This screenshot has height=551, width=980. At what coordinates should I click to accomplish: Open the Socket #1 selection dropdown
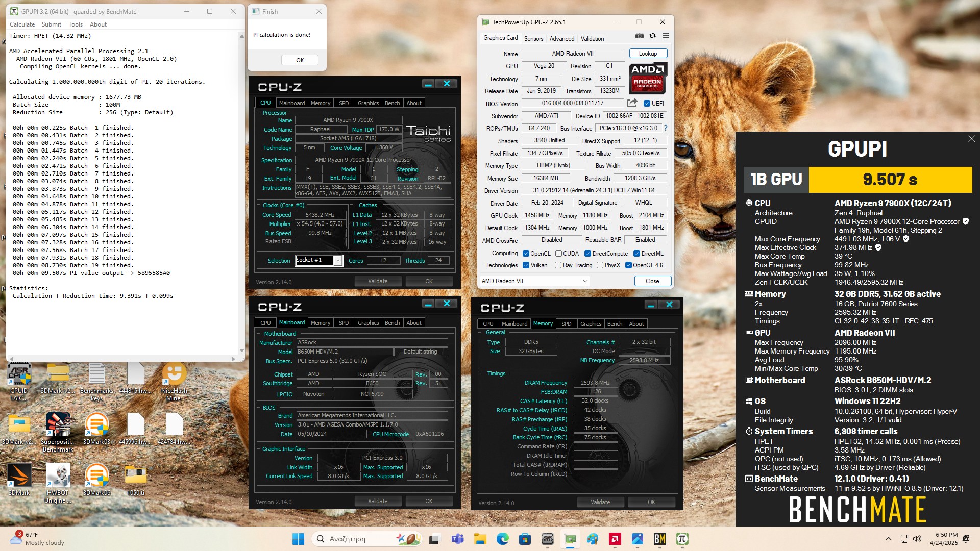(319, 260)
